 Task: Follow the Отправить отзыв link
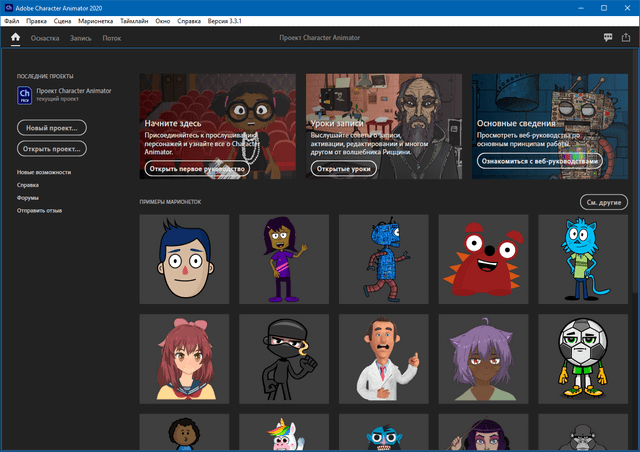coord(39,210)
